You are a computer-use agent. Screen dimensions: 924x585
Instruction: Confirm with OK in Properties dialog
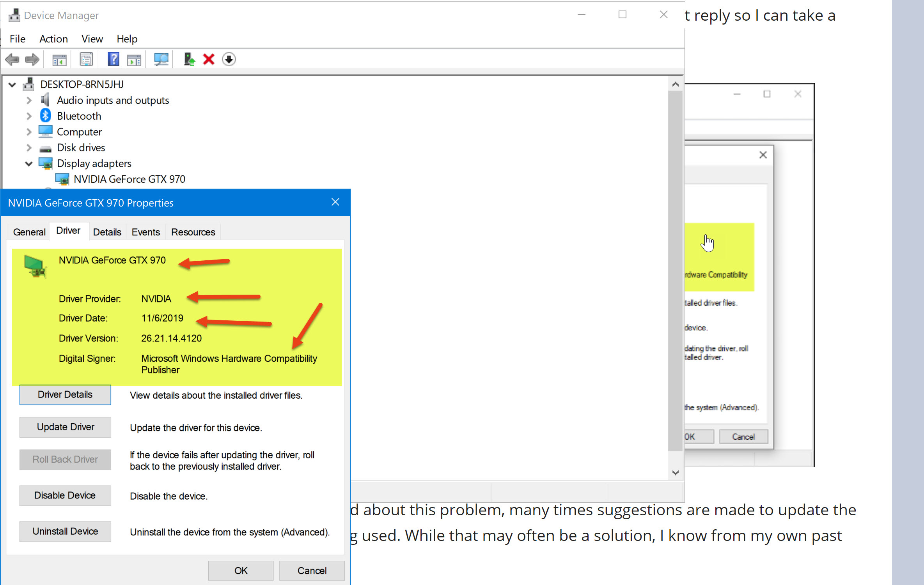pos(241,571)
